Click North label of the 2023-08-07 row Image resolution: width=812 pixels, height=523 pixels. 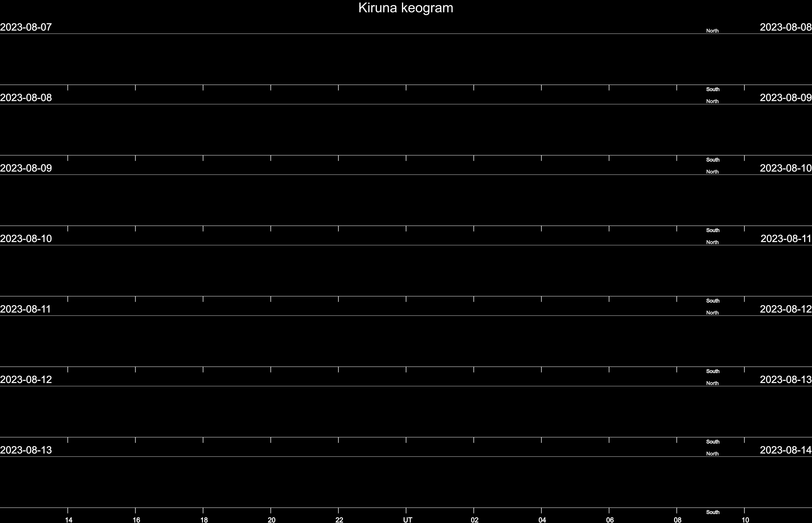[x=712, y=31]
